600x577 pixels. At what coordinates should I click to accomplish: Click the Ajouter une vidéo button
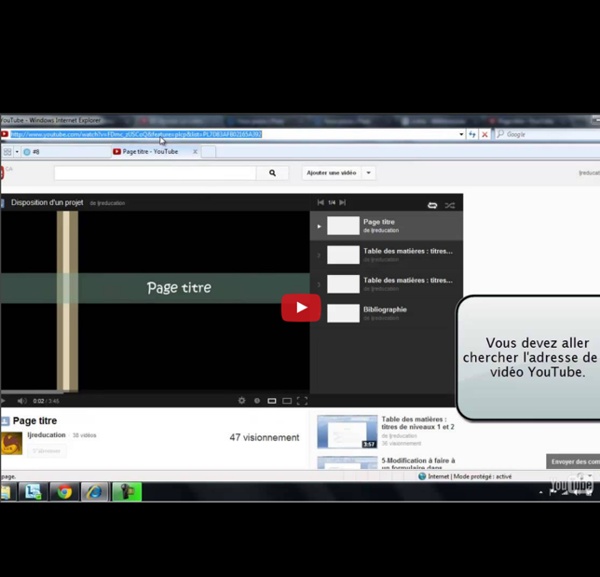(x=331, y=173)
